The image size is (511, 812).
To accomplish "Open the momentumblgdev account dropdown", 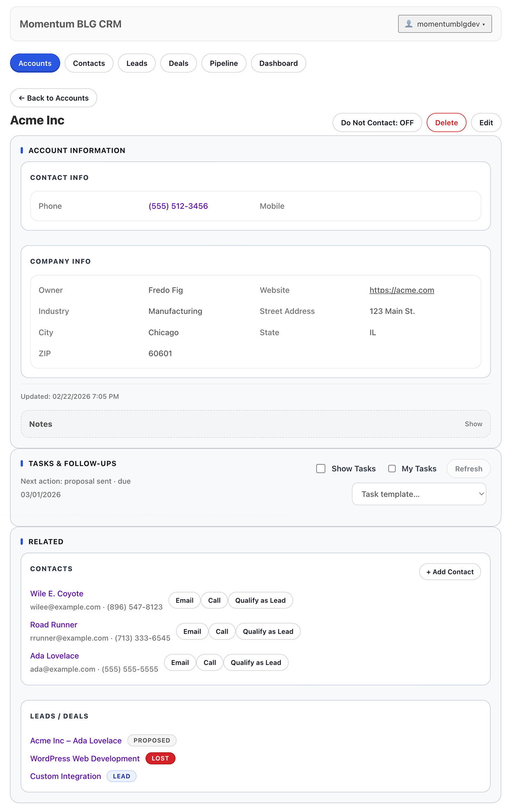I will (x=445, y=24).
